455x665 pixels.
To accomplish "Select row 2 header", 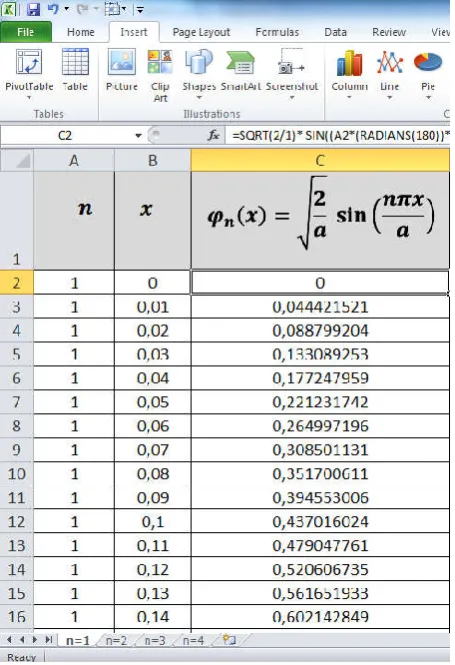I will 17,283.
